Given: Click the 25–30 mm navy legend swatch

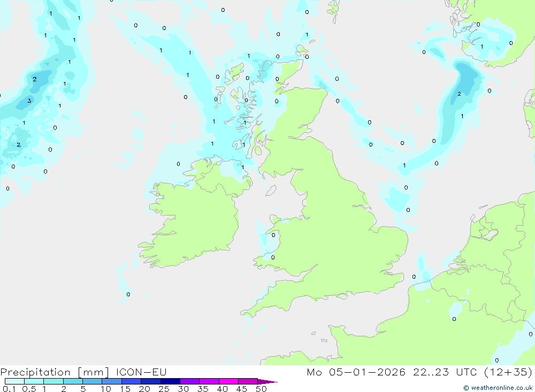Looking at the screenshot, I should pyautogui.click(x=170, y=381).
